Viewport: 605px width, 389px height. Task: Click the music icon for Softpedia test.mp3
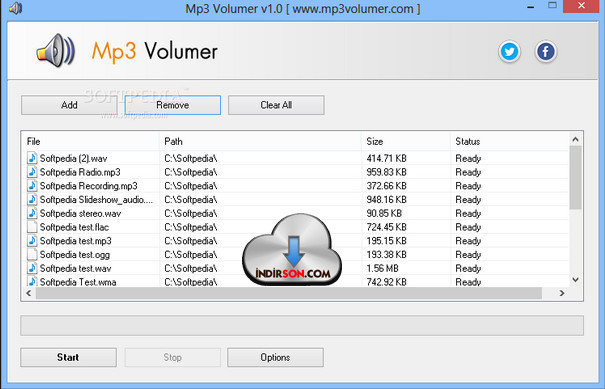32,241
